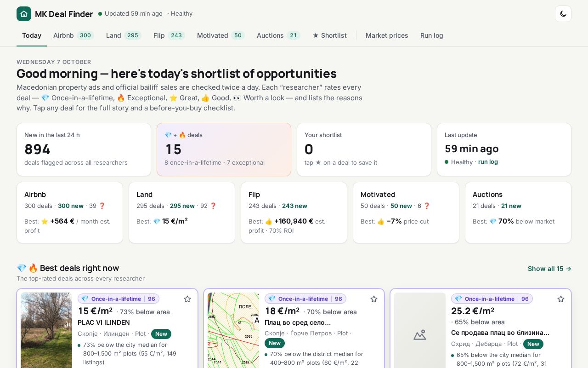Star the Плац во сред село deal

click(374, 299)
